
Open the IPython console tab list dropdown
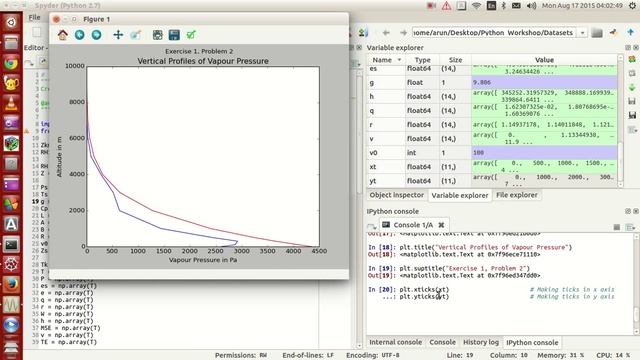pyautogui.click(x=371, y=226)
